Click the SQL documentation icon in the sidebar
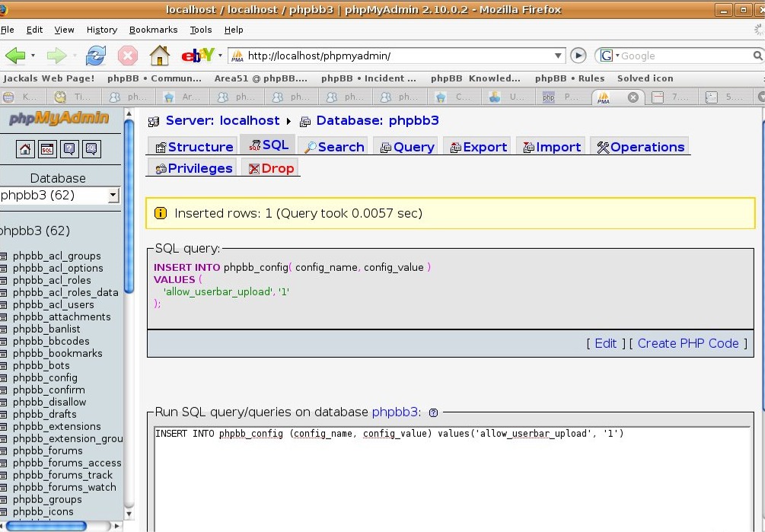This screenshot has width=765, height=532. 91,149
